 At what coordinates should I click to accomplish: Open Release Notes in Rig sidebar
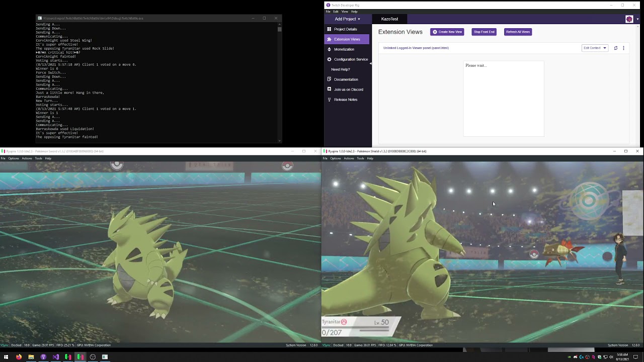click(347, 100)
